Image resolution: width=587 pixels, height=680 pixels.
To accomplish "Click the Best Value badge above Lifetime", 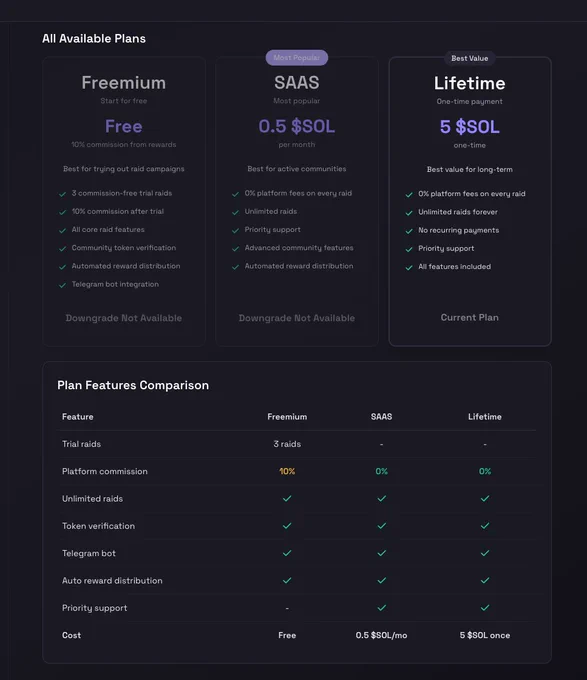I will [x=470, y=58].
